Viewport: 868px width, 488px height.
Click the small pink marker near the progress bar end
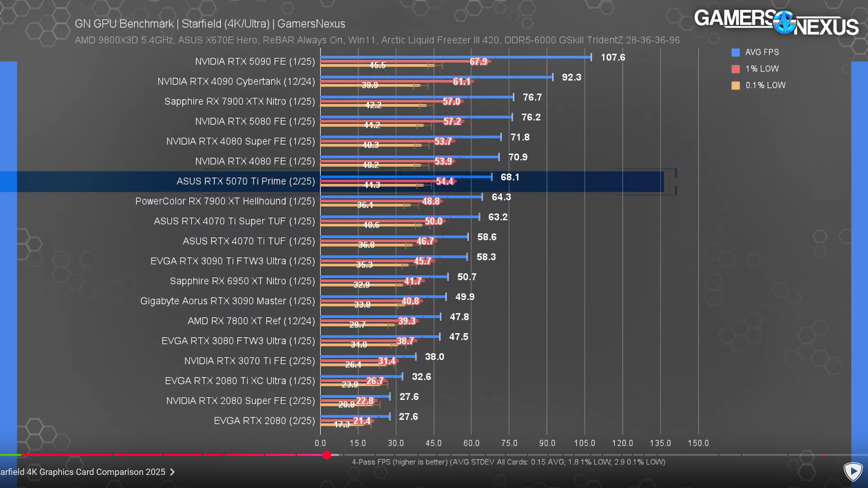click(823, 455)
